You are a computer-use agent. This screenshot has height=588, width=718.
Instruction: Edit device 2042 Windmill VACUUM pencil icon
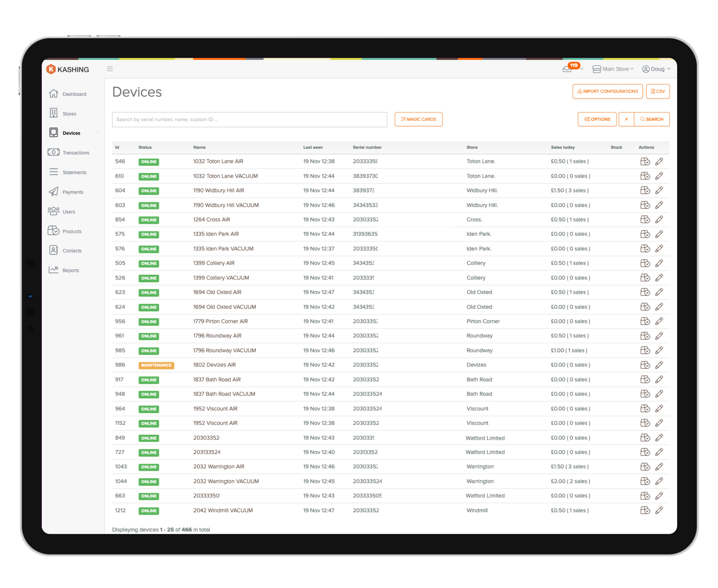pos(659,511)
